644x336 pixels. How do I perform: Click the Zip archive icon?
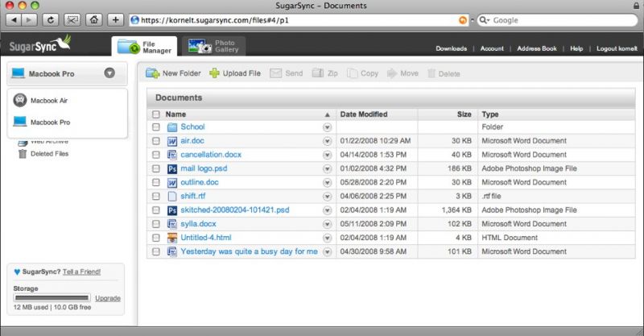point(318,73)
